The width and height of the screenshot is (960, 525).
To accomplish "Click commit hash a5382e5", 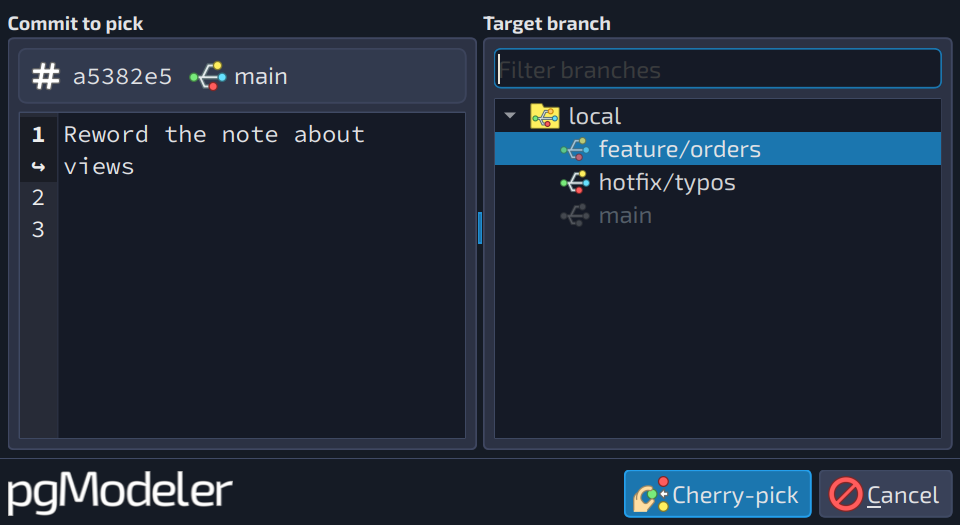I will click(122, 76).
